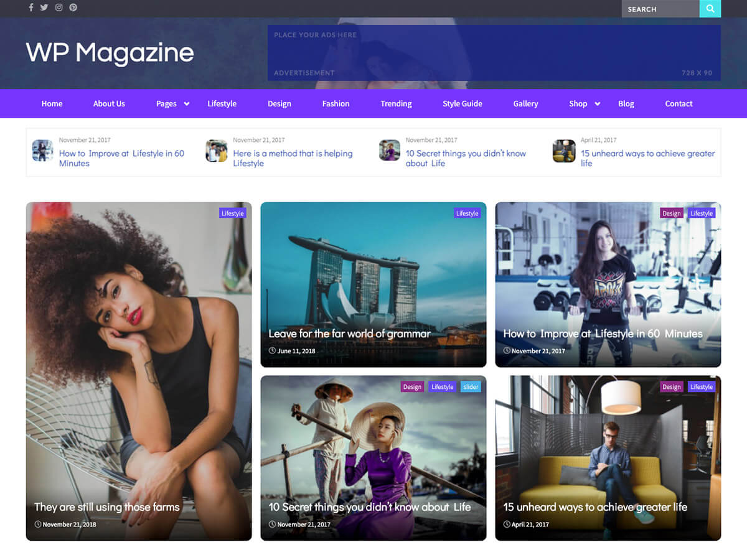Open the Twitter social icon
This screenshot has height=560, width=747.
click(x=44, y=8)
